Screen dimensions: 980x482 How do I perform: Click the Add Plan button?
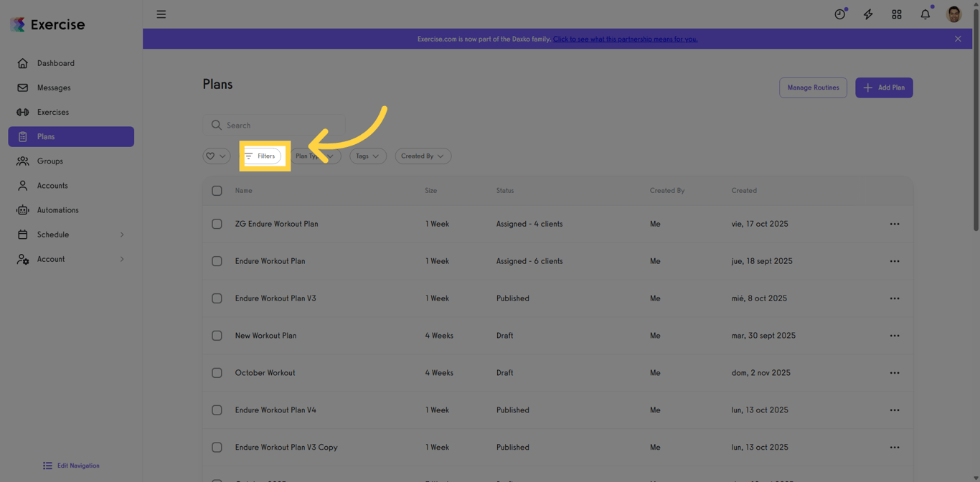tap(884, 87)
